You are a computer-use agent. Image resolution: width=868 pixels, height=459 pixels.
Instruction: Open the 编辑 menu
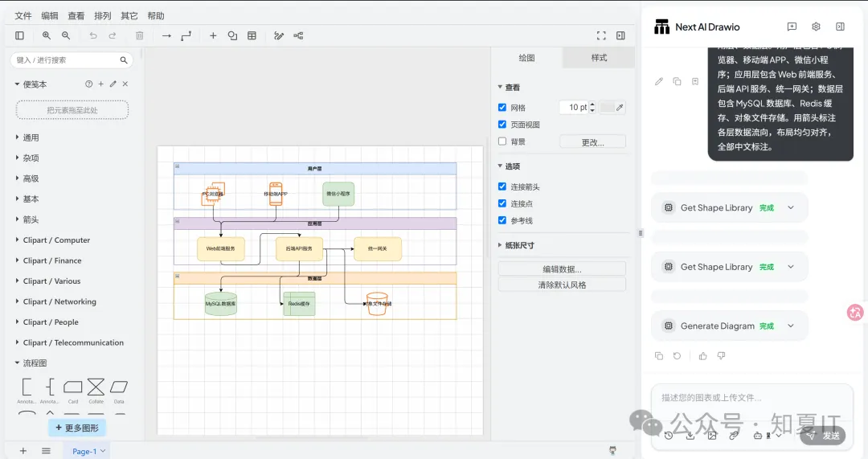[x=50, y=15]
